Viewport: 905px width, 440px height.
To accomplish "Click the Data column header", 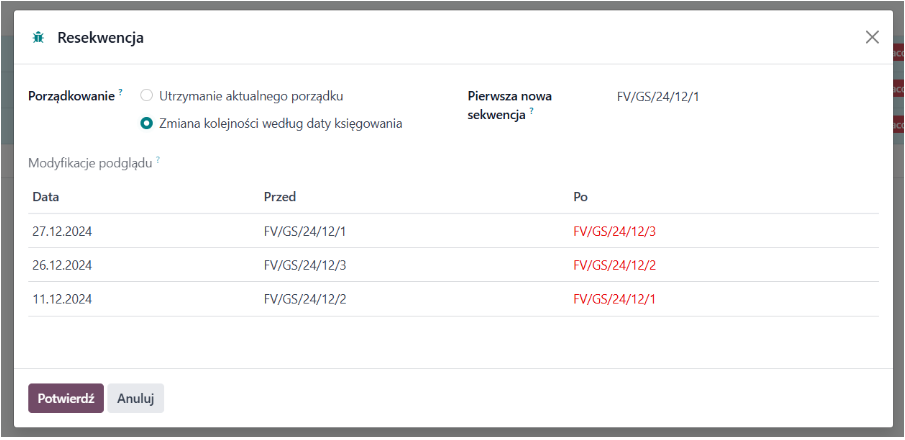I will click(x=46, y=197).
